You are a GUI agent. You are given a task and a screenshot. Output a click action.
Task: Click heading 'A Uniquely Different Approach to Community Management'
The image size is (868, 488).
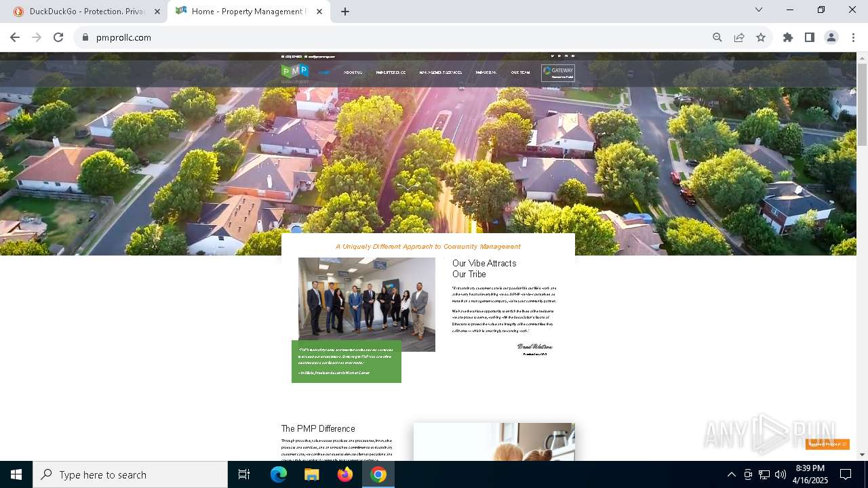pyautogui.click(x=428, y=247)
